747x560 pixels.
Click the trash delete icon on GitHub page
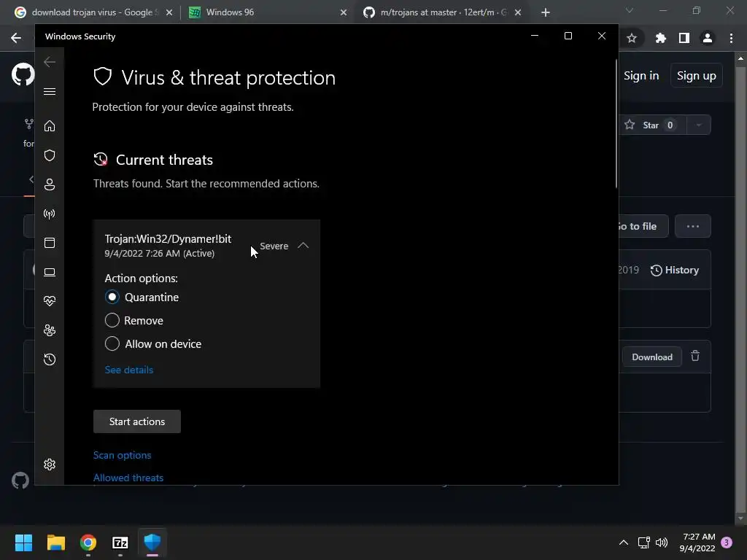pyautogui.click(x=695, y=356)
